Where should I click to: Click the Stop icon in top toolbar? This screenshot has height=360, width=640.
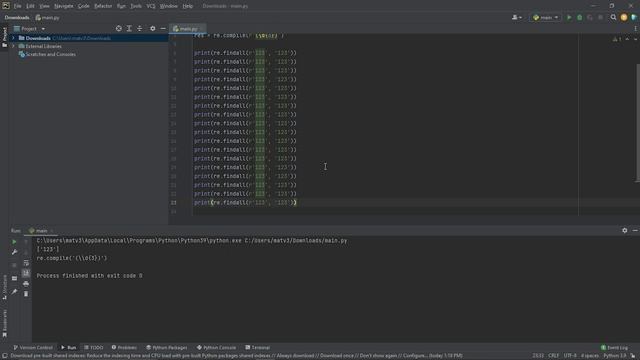pos(600,18)
